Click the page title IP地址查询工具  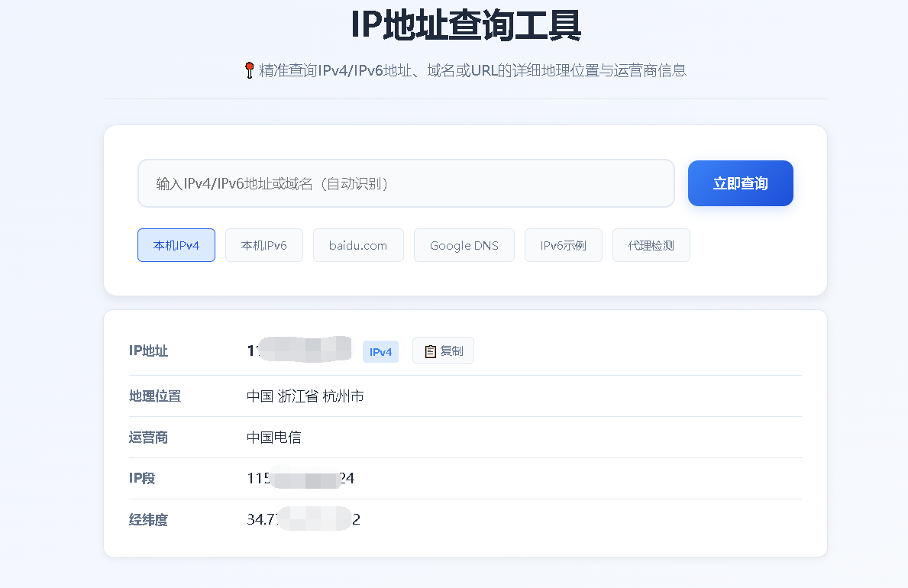(466, 26)
